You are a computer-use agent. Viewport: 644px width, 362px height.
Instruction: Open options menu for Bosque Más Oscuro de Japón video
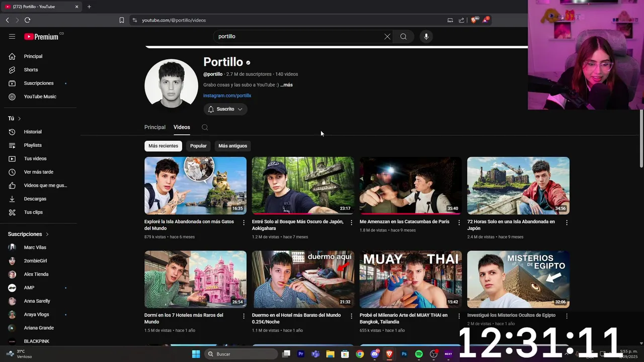pyautogui.click(x=352, y=222)
